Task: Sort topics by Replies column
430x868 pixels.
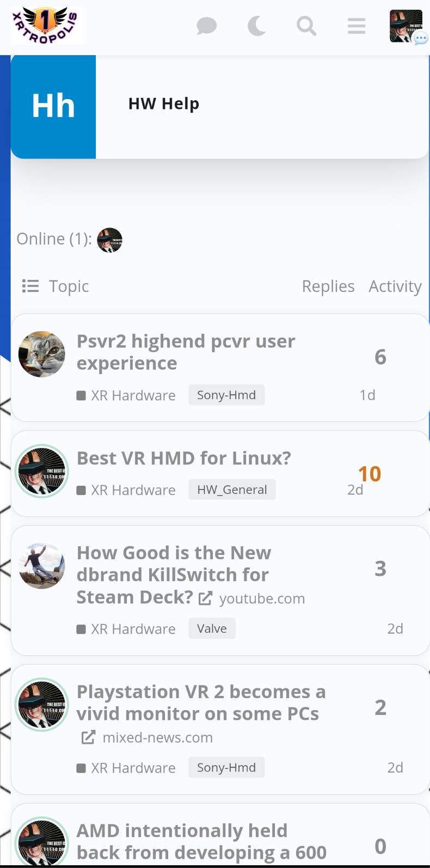Action: (x=328, y=286)
